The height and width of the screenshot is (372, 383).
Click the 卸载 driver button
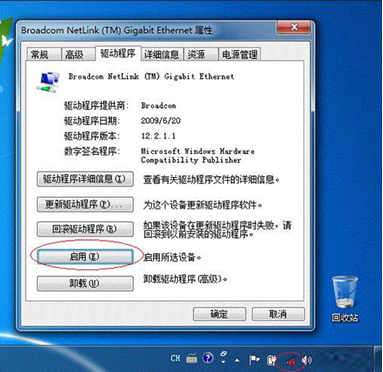(x=85, y=284)
